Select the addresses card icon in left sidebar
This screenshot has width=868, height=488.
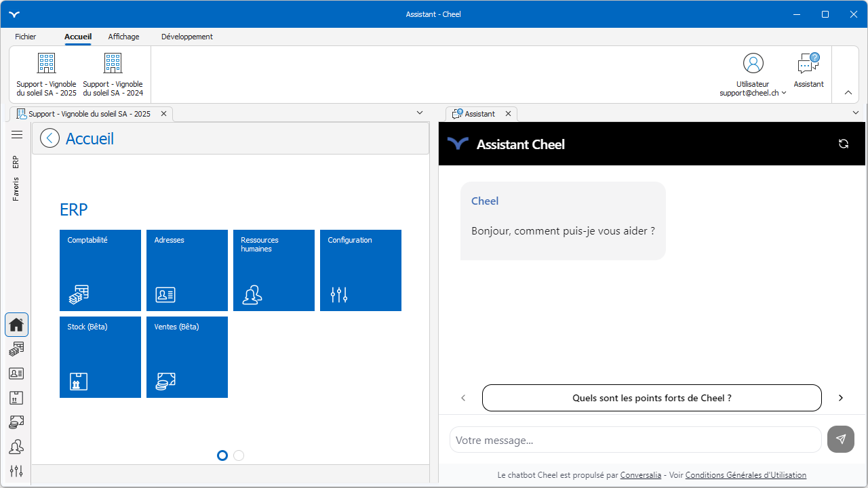17,373
